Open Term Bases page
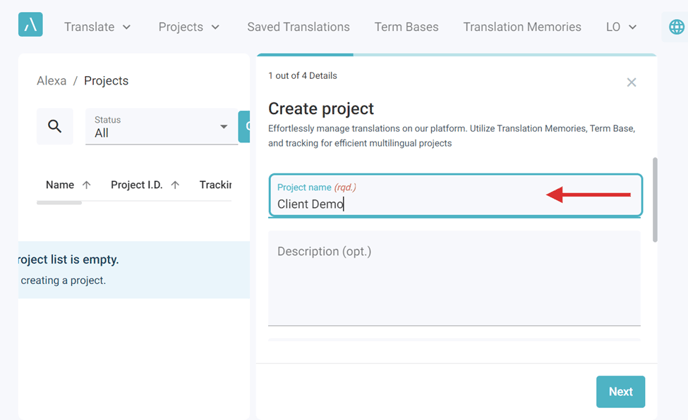The image size is (688, 420). click(406, 27)
